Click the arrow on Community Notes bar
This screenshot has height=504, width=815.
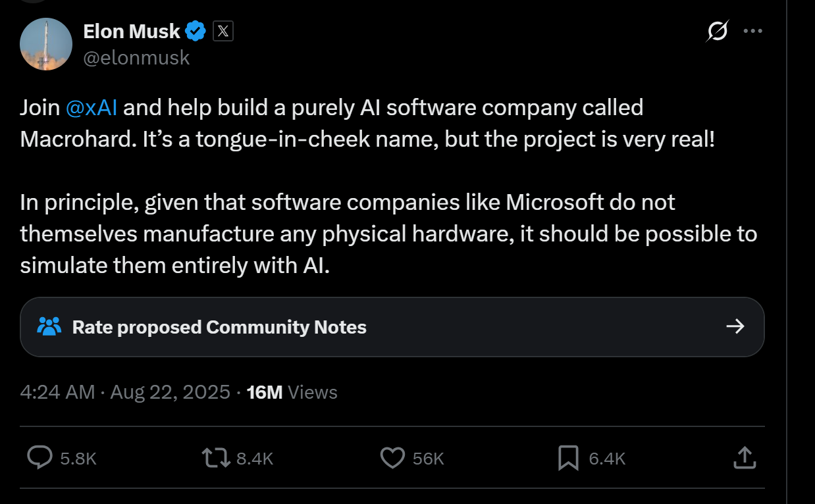coord(735,326)
